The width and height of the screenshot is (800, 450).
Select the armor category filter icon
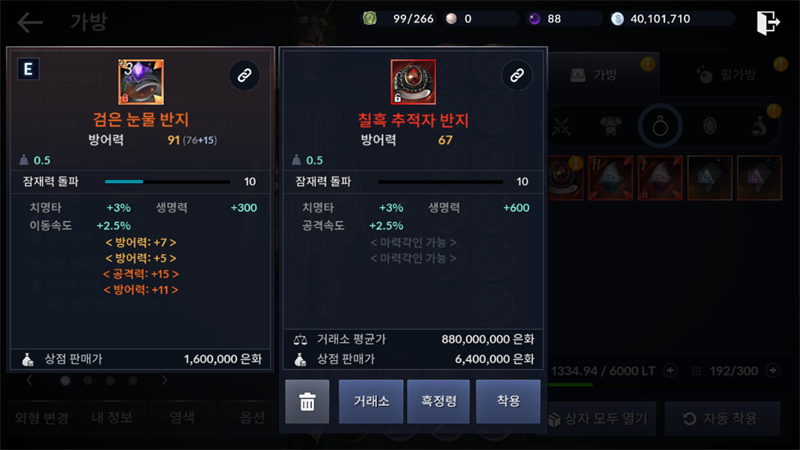coord(611,126)
